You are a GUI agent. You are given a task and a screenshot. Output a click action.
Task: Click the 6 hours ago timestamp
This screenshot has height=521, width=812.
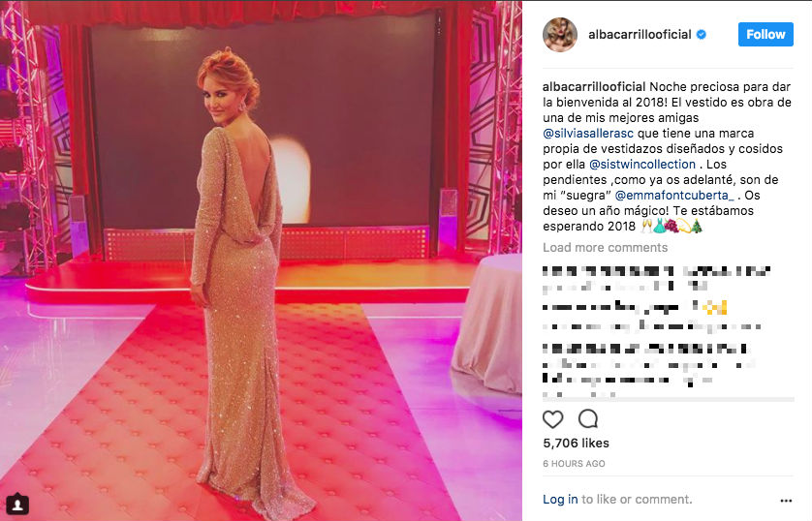574,464
